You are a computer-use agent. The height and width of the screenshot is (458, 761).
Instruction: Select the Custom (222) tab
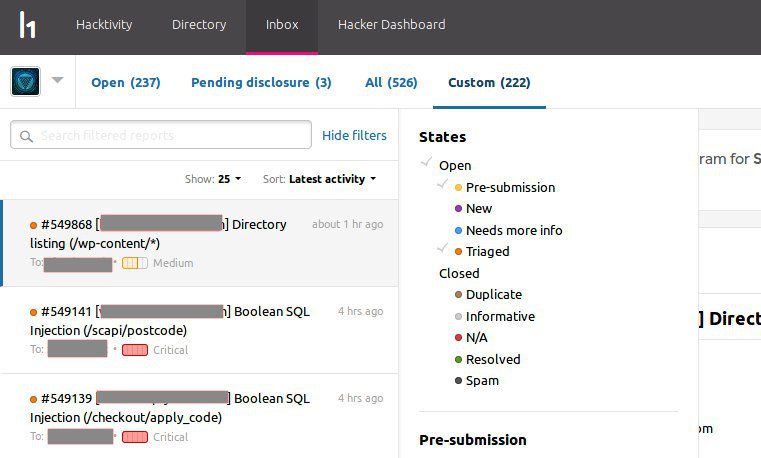489,82
